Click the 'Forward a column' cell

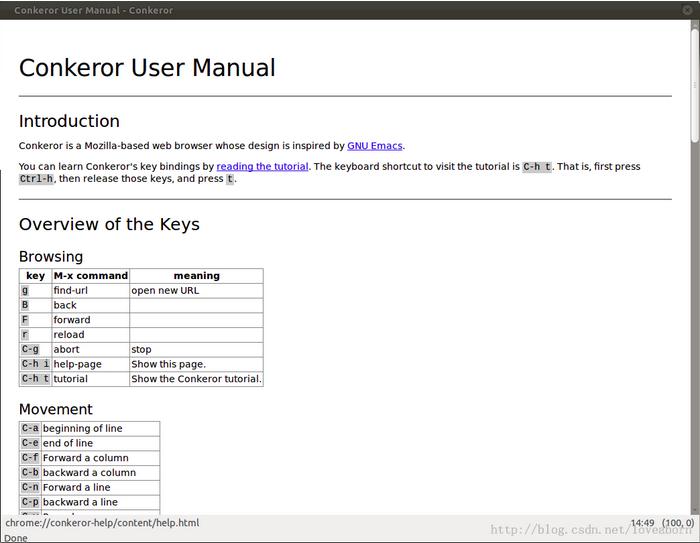(100, 458)
